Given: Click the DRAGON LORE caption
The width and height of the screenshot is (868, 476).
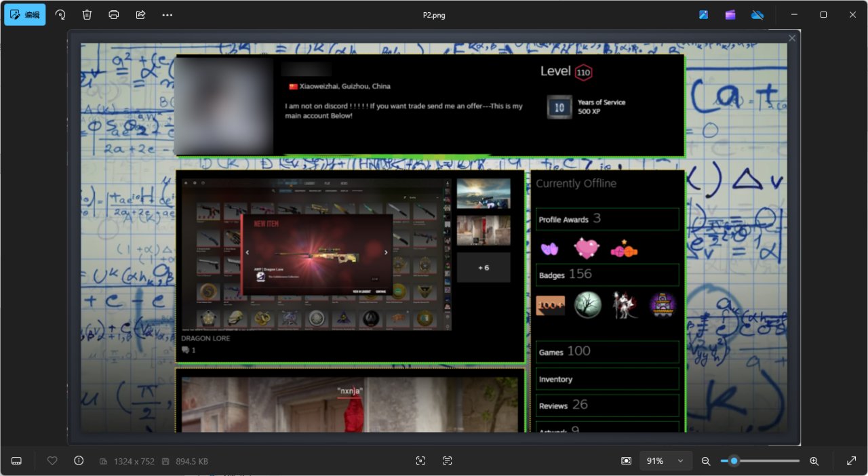Looking at the screenshot, I should (x=205, y=338).
